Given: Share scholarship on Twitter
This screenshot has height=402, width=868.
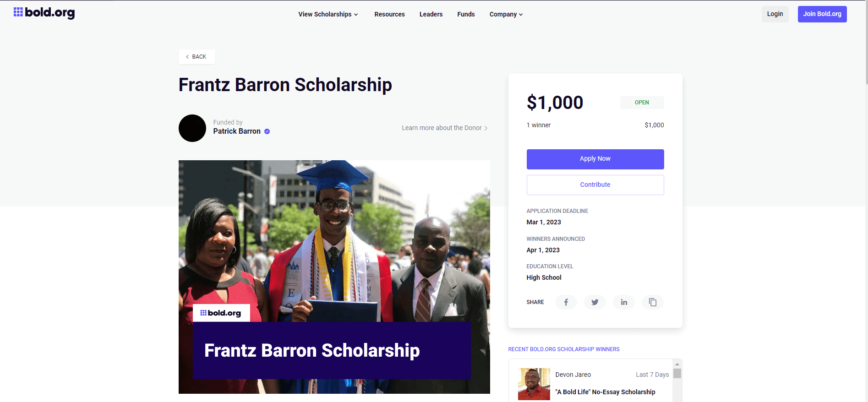Looking at the screenshot, I should pyautogui.click(x=595, y=302).
